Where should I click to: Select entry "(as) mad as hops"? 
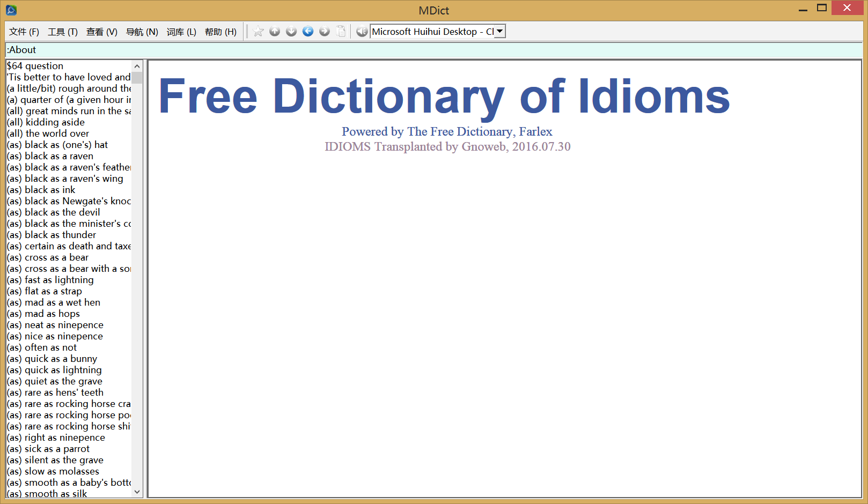tap(43, 314)
